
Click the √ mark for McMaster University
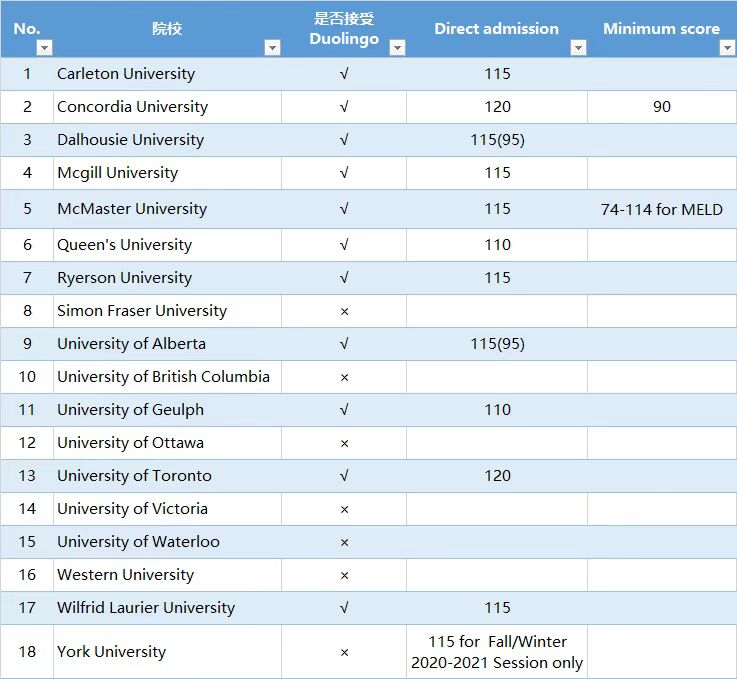coord(344,209)
